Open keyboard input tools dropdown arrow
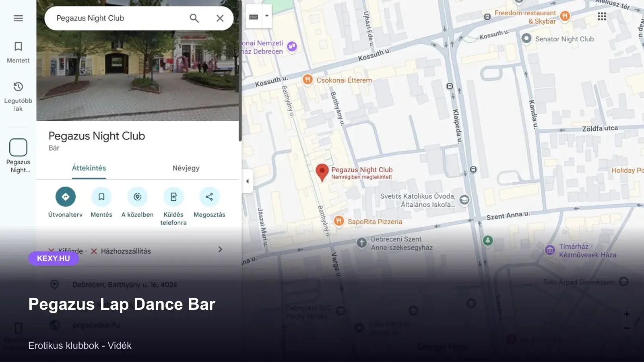Viewport: 644px width, 362px height. pyautogui.click(x=266, y=16)
